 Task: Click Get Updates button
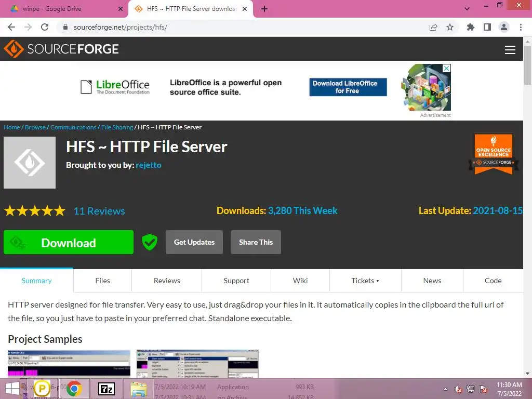[194, 242]
